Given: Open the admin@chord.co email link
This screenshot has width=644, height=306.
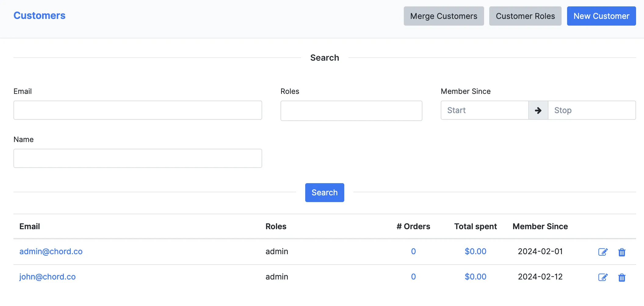Looking at the screenshot, I should pos(51,251).
